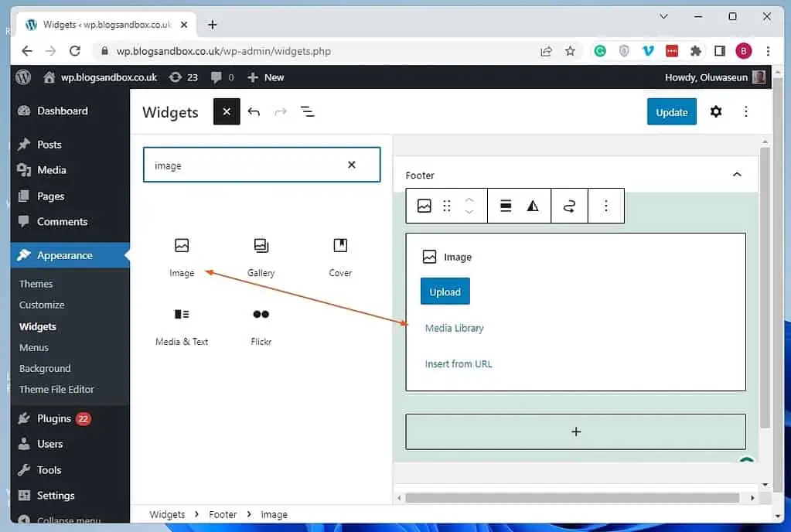Select the Media & Text widget icon
This screenshot has height=532, width=791.
click(182, 320)
